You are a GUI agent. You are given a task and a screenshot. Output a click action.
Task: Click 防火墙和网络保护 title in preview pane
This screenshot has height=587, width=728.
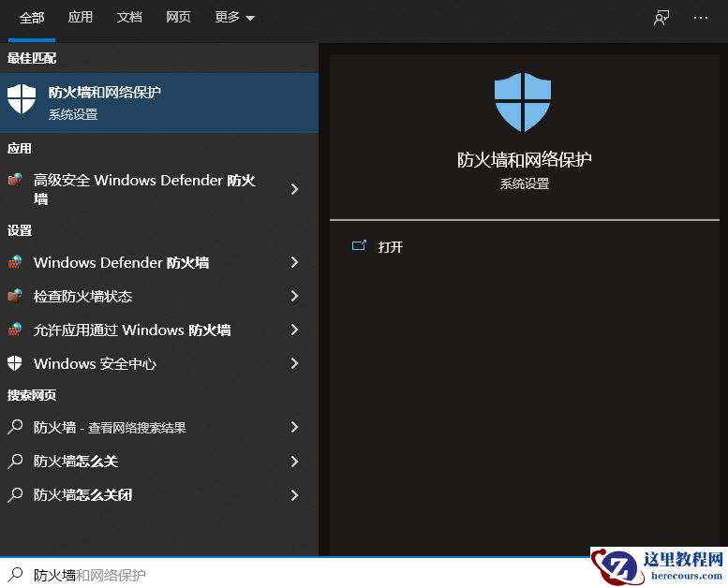coord(524,160)
